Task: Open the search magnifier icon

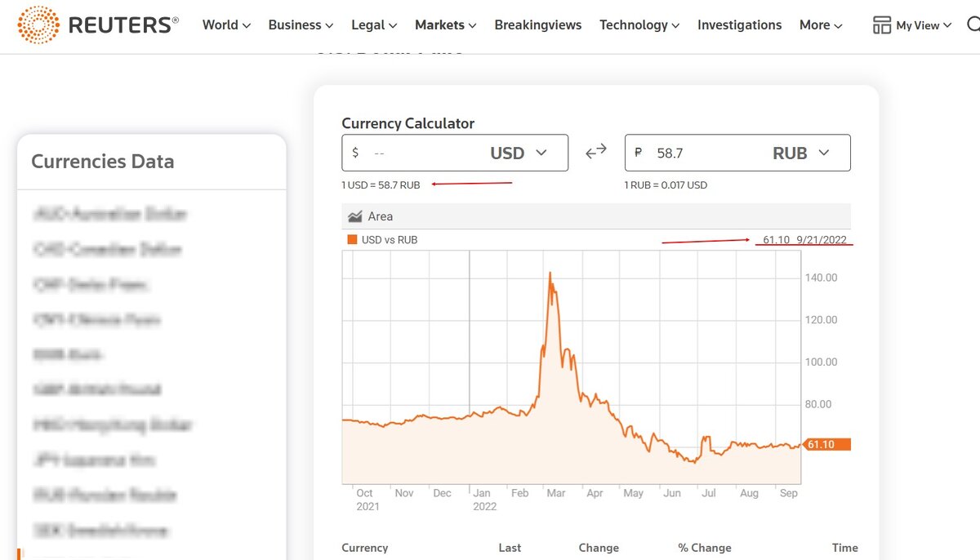Action: pos(973,24)
